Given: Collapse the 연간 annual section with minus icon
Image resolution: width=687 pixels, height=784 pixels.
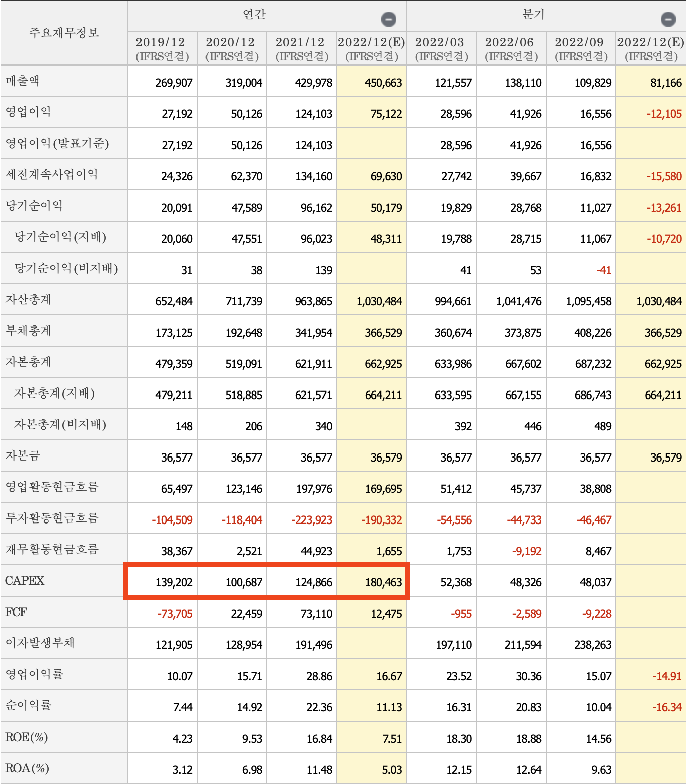Looking at the screenshot, I should 388,20.
